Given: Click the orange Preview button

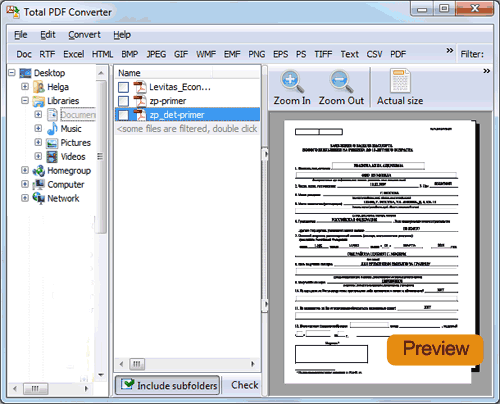Looking at the screenshot, I should click(x=435, y=349).
